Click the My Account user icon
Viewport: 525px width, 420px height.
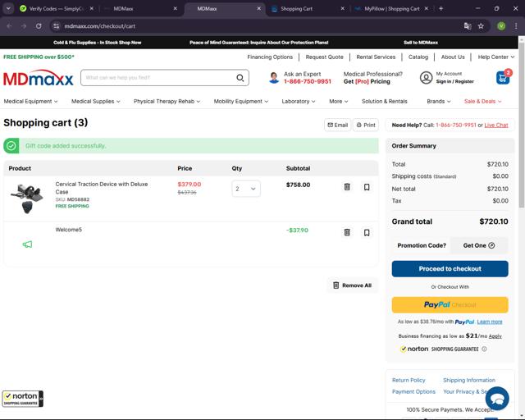tap(426, 78)
